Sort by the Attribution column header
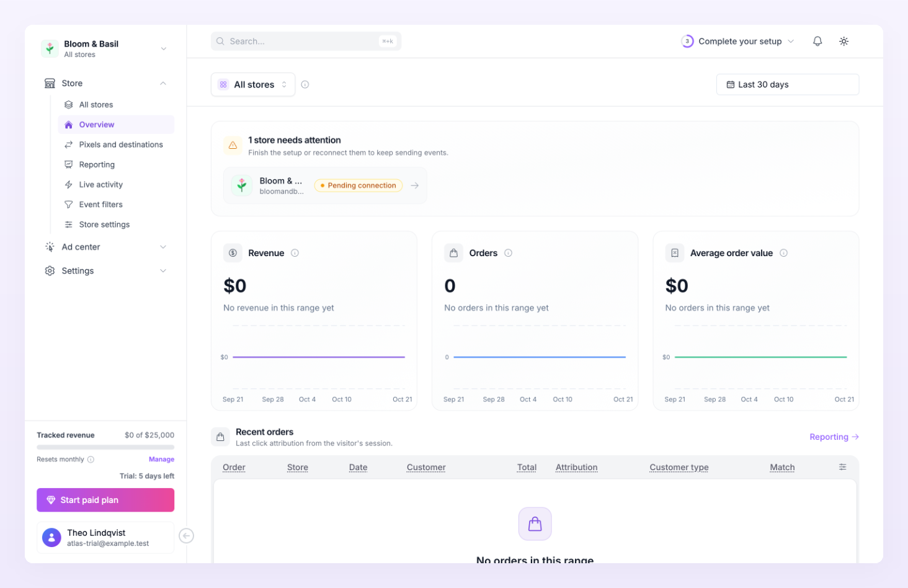Viewport: 908px width, 588px height. 577,468
